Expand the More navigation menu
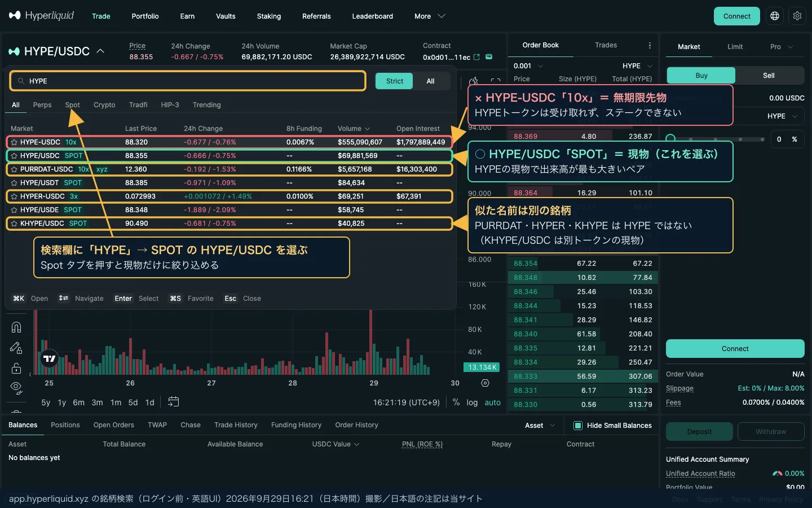This screenshot has width=812, height=508. 430,16
